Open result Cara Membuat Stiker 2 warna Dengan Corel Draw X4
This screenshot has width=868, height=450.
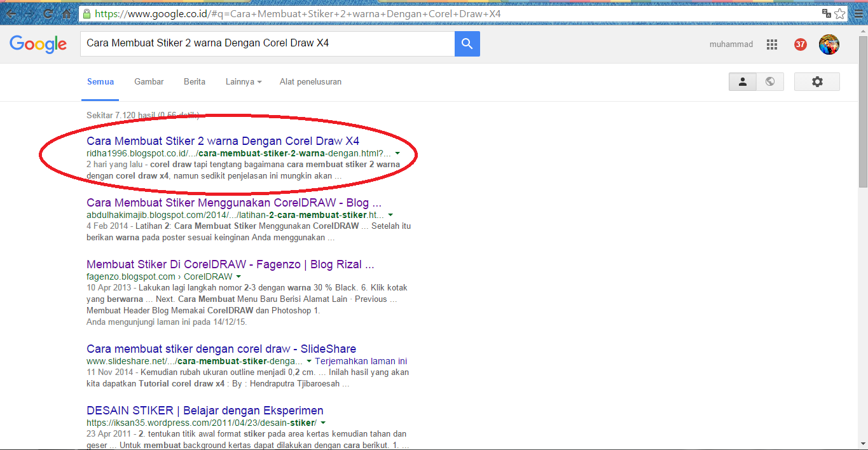pyautogui.click(x=223, y=141)
